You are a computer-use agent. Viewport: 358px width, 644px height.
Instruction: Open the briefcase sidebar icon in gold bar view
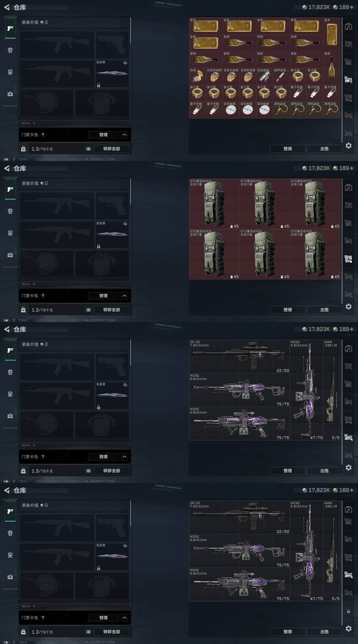click(10, 94)
